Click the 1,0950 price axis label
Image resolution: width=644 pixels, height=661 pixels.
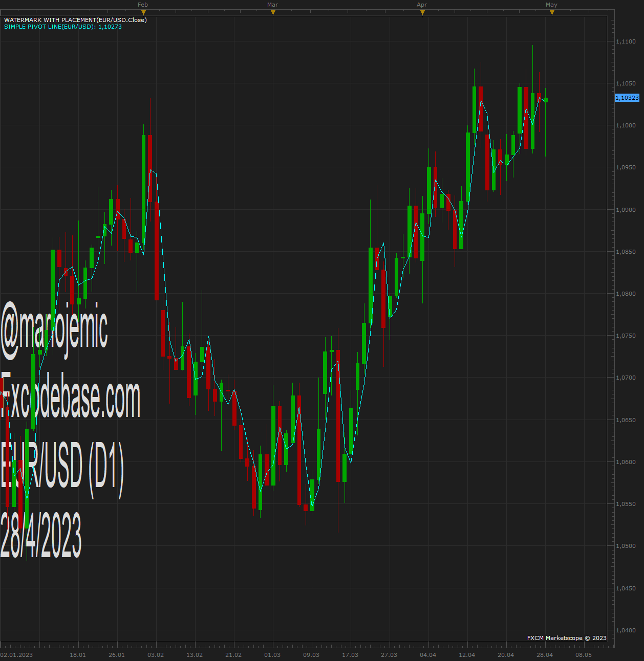coord(626,167)
